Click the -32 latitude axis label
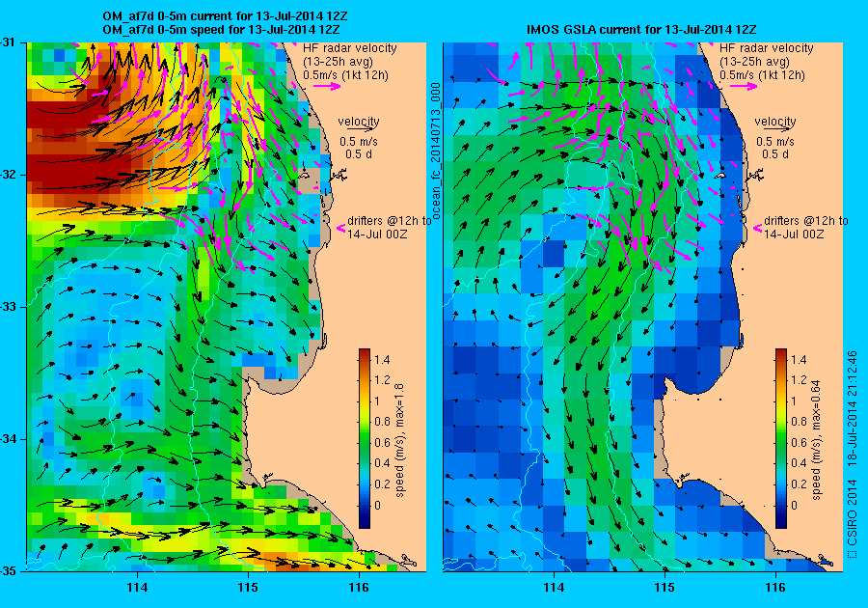This screenshot has width=868, height=608. pyautogui.click(x=7, y=175)
